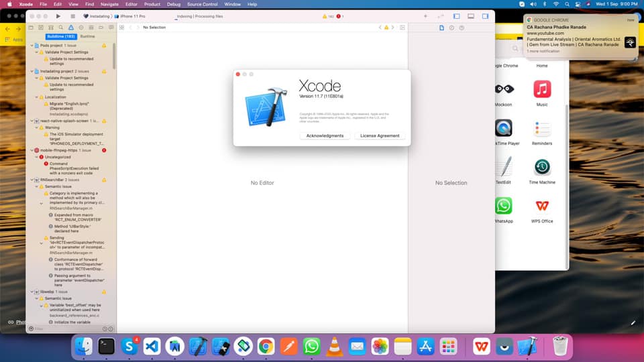Screen dimensions: 644x362
Task: Click the License Agreement button
Action: pyautogui.click(x=380, y=135)
